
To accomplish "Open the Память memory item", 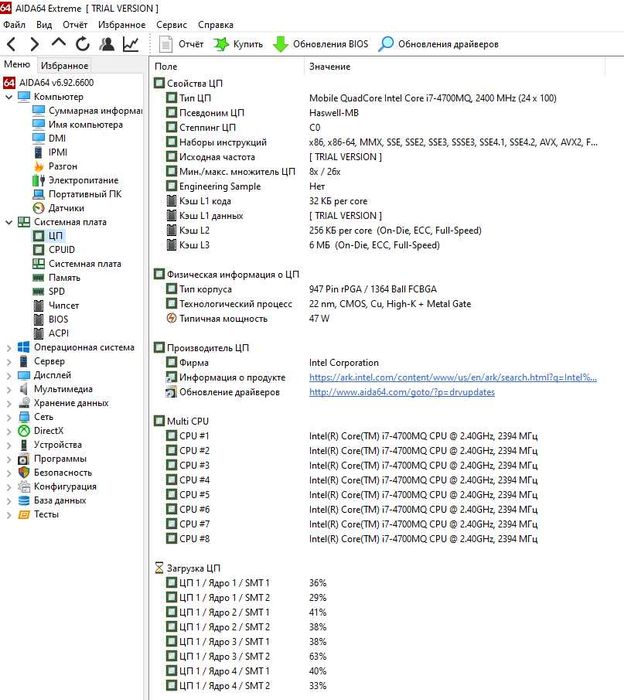I will (57, 278).
